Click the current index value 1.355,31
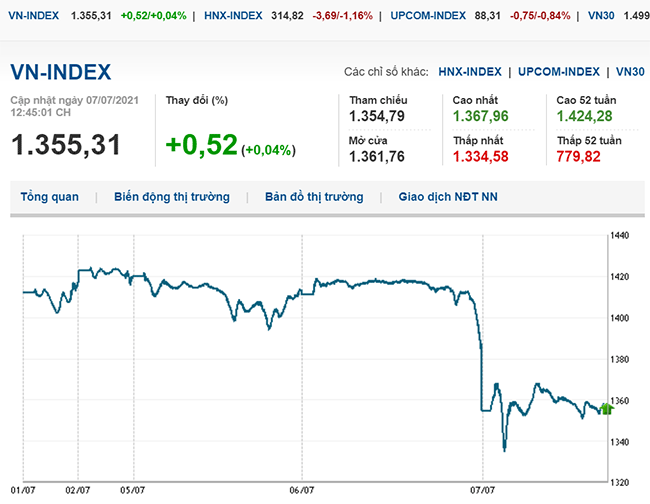Screen dimensions: 650x504 pyautogui.click(x=65, y=145)
